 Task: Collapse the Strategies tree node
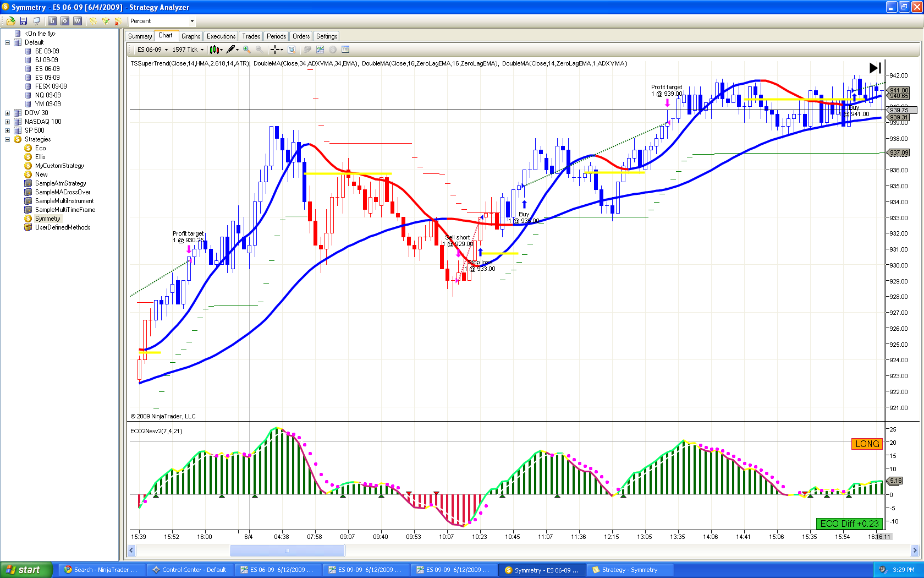click(x=7, y=139)
